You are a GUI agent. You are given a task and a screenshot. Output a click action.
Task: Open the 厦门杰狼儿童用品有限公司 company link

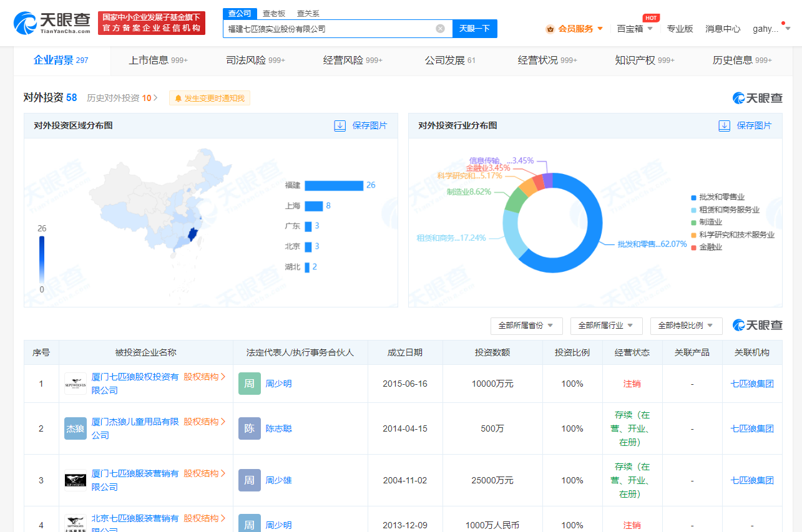(135, 428)
